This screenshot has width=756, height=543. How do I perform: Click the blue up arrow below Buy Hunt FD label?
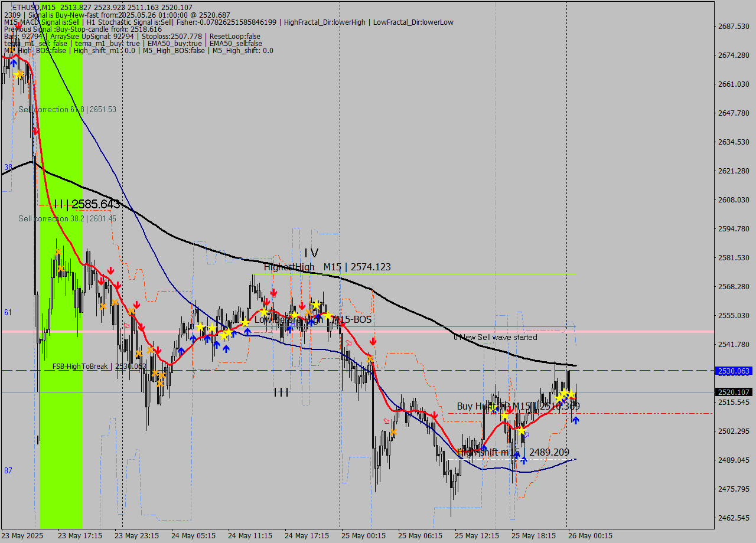576,420
